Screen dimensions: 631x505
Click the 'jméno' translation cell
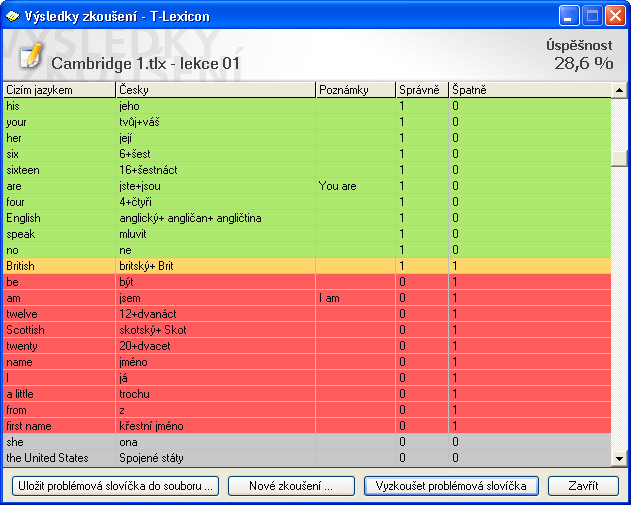point(216,362)
